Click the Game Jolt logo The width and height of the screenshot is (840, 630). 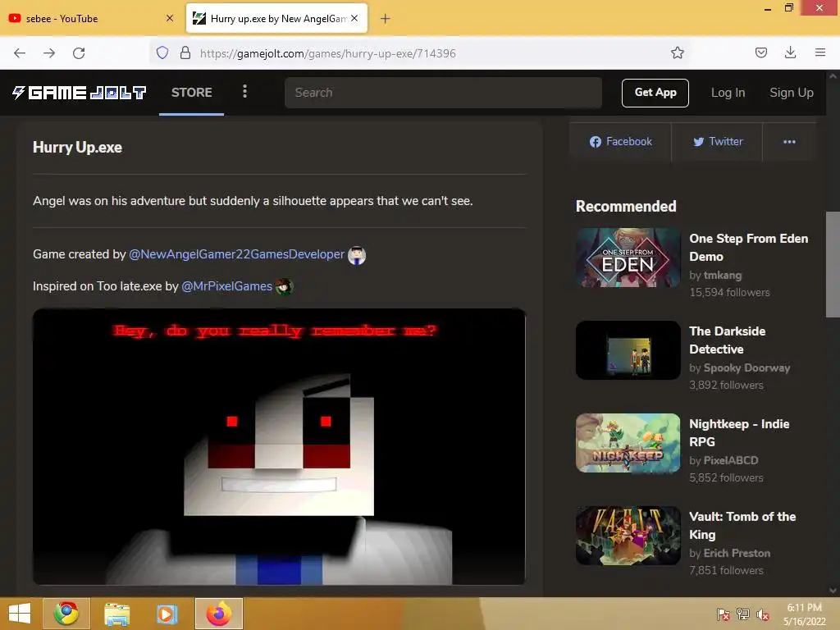tap(80, 93)
